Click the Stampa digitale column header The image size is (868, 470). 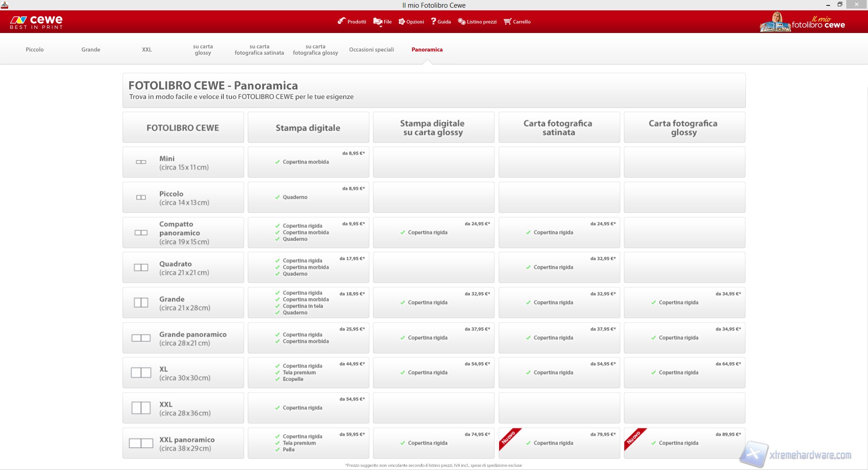[308, 128]
